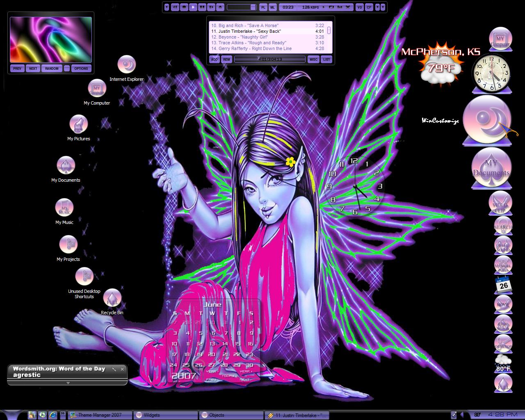Open the MISC menu in the playlist
This screenshot has height=420, width=525.
coord(313,59)
